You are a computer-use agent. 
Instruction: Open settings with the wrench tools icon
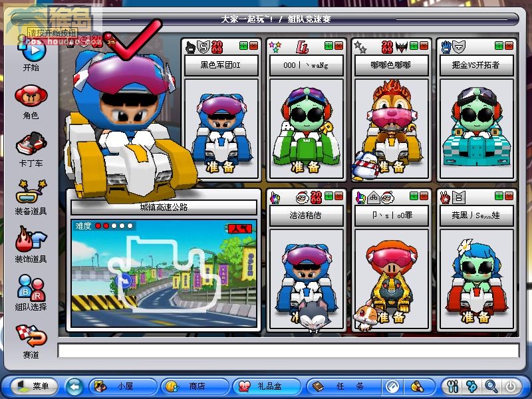click(x=453, y=386)
